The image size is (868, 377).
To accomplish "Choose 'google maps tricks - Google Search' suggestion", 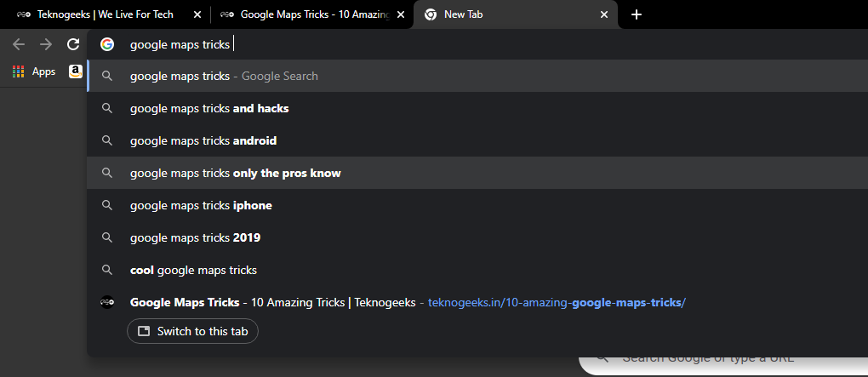I will [x=477, y=76].
